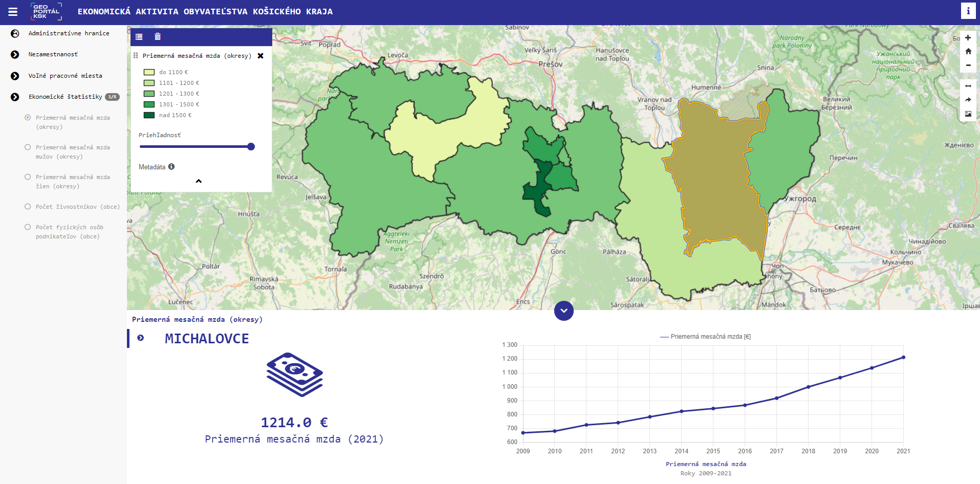Open the info button in header

[968, 11]
